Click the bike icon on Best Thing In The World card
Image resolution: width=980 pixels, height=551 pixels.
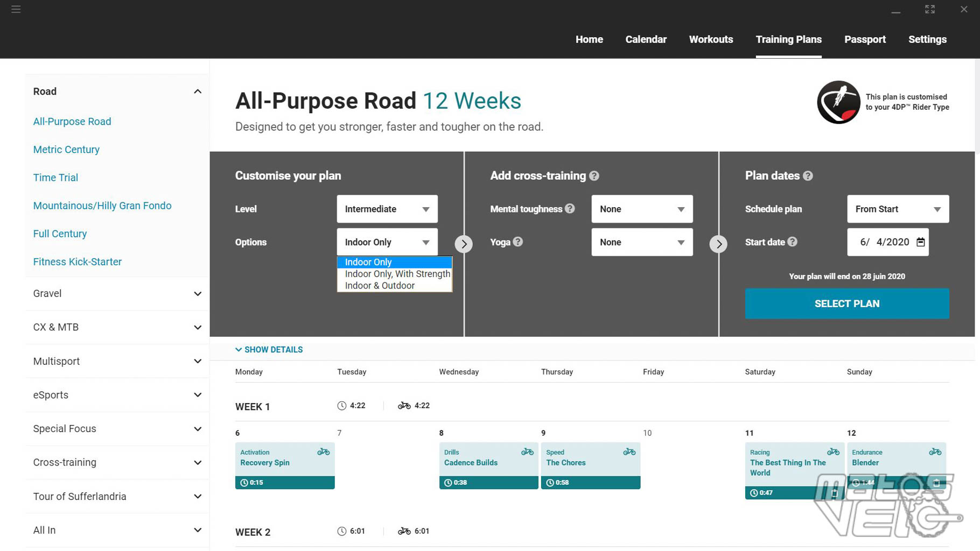tap(833, 452)
